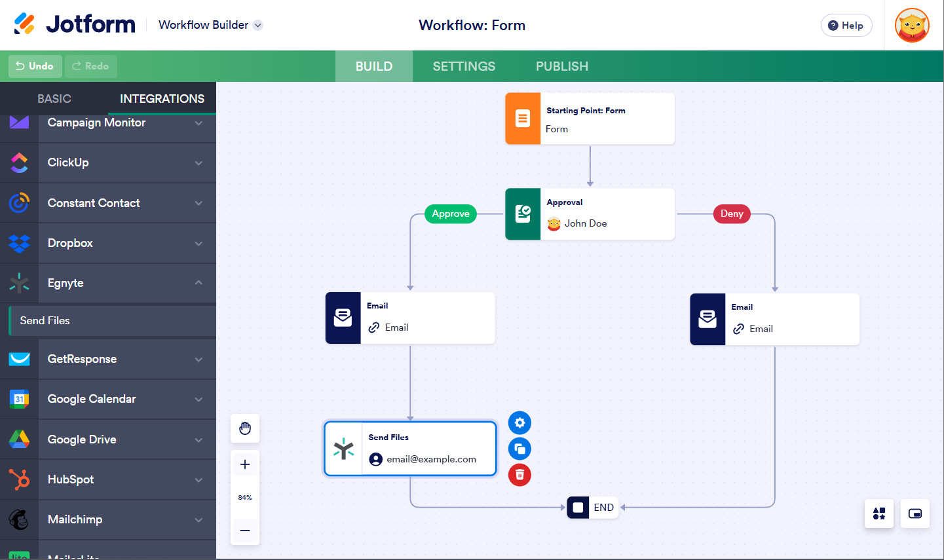The height and width of the screenshot is (560, 944).
Task: Expand the ClickUp section
Action: pos(198,162)
